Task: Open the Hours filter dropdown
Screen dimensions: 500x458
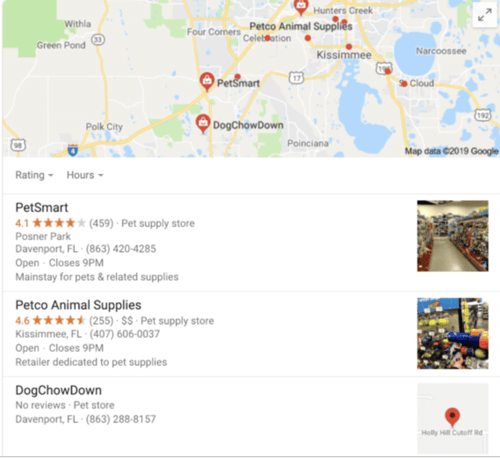Action: click(85, 175)
